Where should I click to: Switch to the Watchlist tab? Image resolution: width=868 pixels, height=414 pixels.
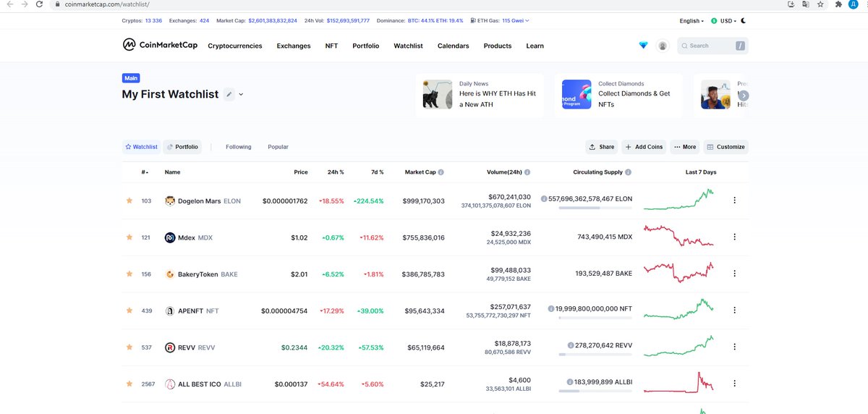pos(142,147)
